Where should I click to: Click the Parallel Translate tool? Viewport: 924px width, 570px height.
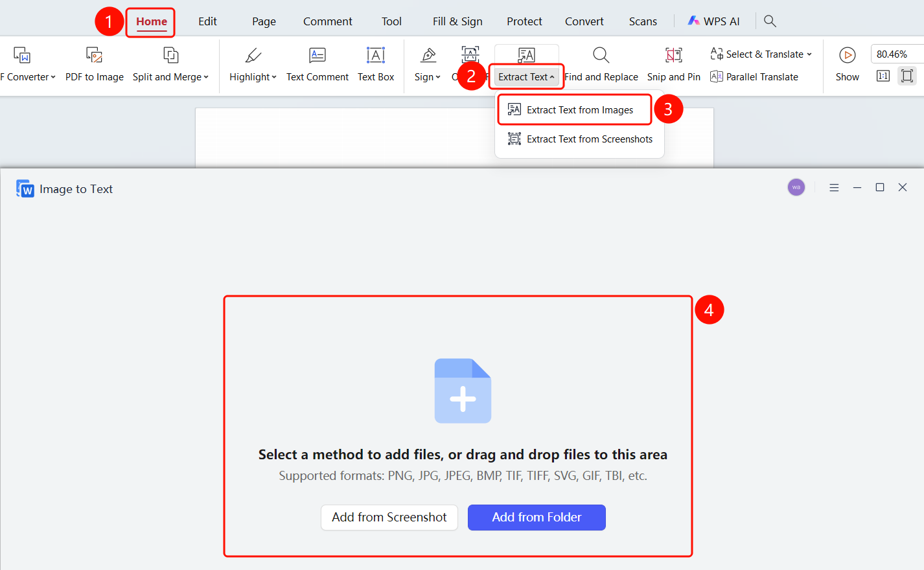click(754, 76)
